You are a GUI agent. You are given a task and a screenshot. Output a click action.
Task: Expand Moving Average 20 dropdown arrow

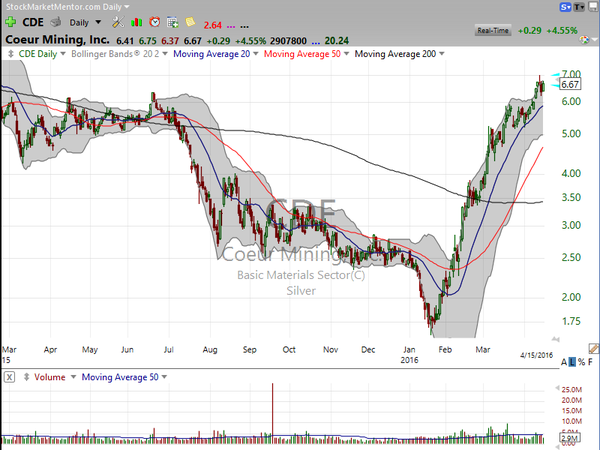(x=256, y=54)
